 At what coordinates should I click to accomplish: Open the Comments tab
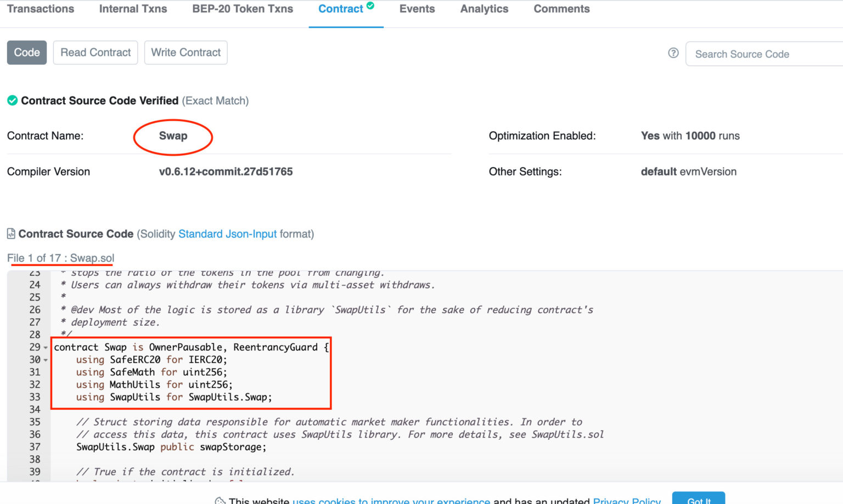(x=561, y=9)
